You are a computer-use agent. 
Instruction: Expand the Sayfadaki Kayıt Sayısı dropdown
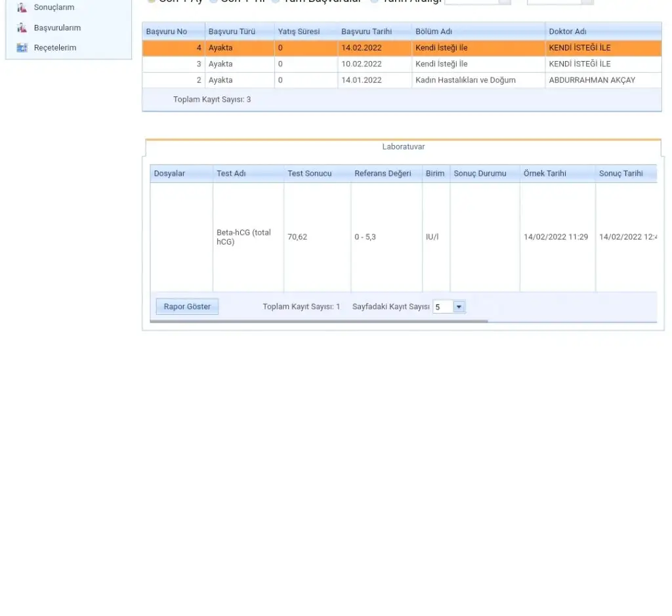tap(459, 307)
